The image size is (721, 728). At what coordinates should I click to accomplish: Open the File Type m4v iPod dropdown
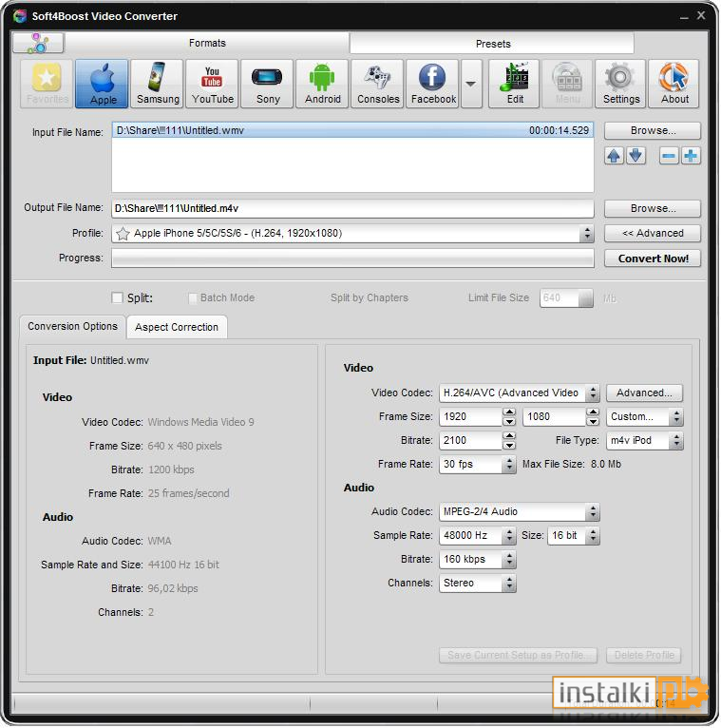point(676,441)
